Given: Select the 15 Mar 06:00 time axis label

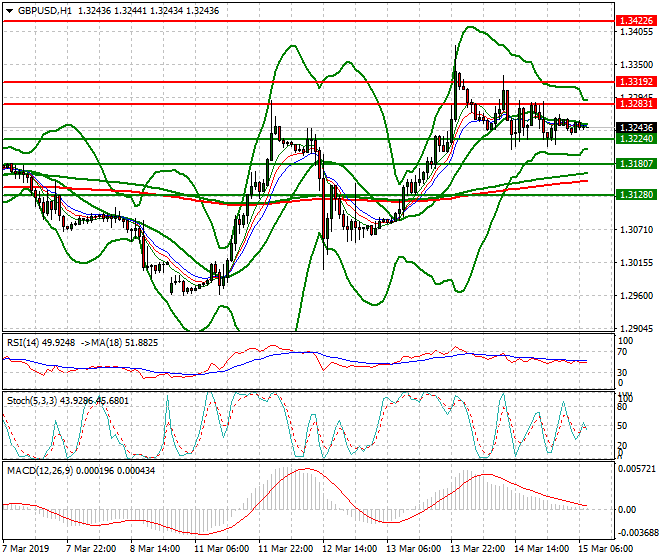Looking at the screenshot, I should coord(606,549).
